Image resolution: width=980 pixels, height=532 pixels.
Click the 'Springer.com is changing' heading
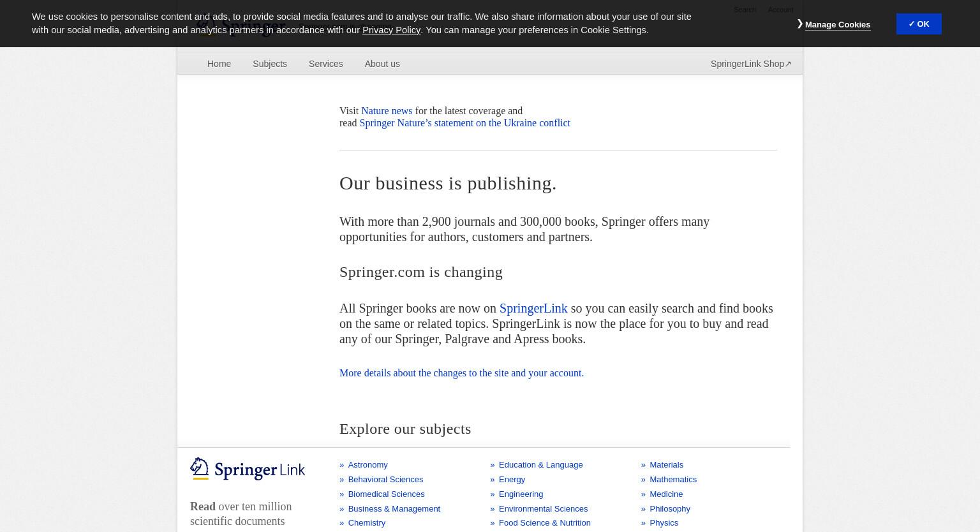click(x=421, y=272)
